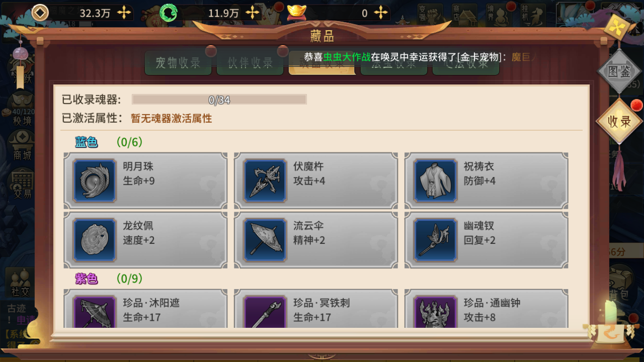This screenshot has width=644, height=362.
Task: Open the 商城 shop sidebar icon
Action: (x=22, y=145)
